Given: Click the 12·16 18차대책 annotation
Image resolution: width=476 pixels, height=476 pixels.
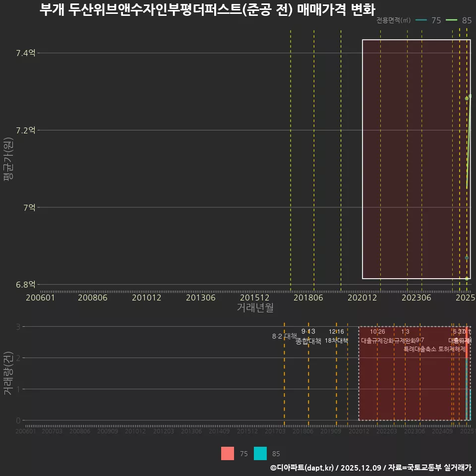Looking at the screenshot, I should click(x=336, y=335).
